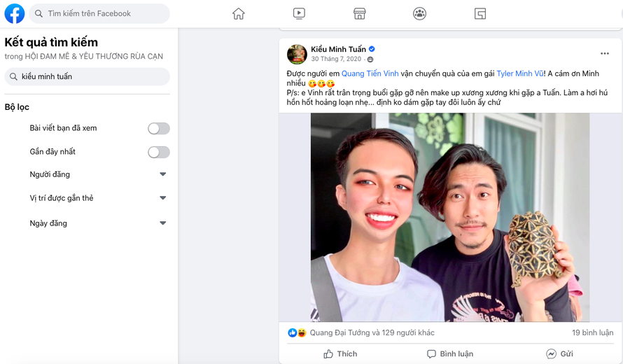
Task: Go to the Home feed icon
Action: point(239,13)
